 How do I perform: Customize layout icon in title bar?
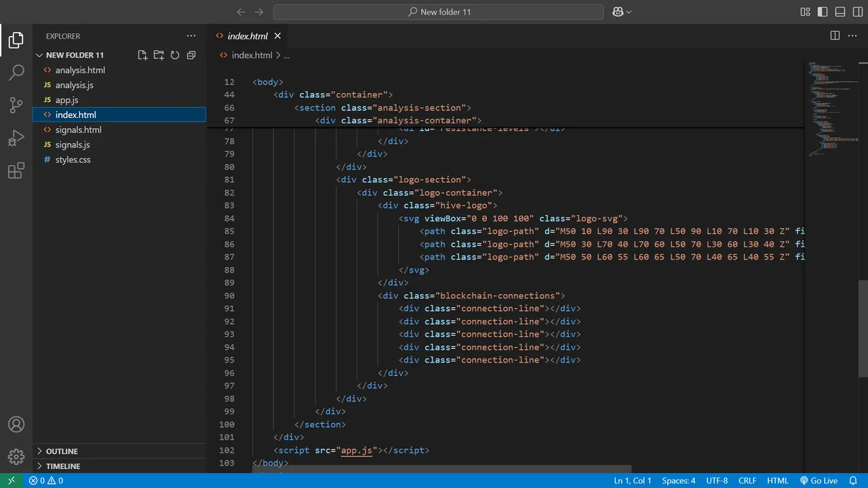[805, 12]
